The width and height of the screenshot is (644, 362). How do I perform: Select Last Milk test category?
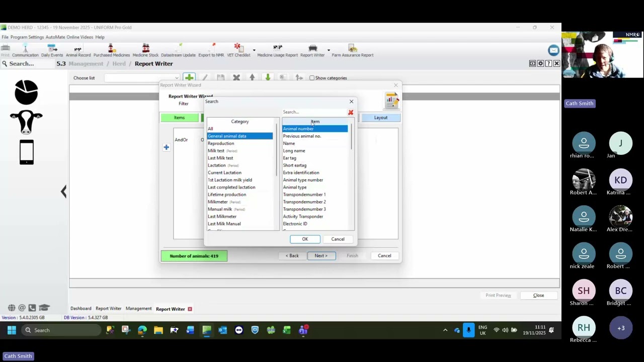220,158
